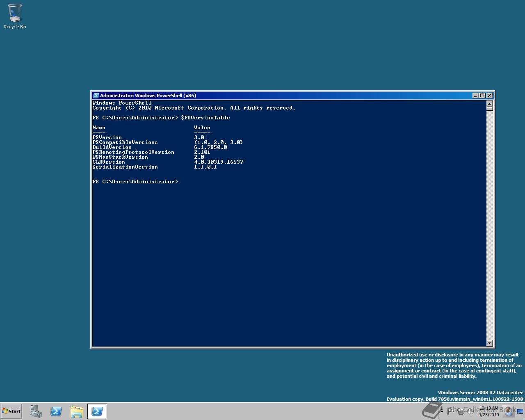The height and width of the screenshot is (420, 525).
Task: Open the Start menu
Action: pos(11,411)
